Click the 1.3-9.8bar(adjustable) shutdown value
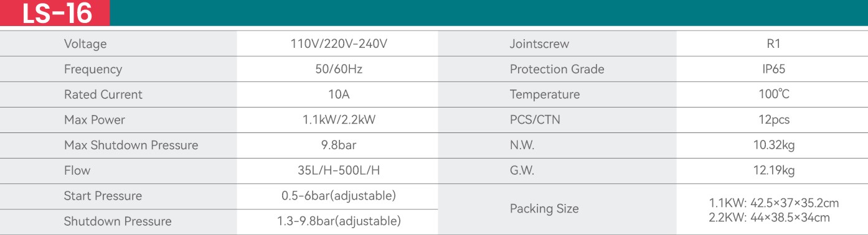 click(x=339, y=221)
